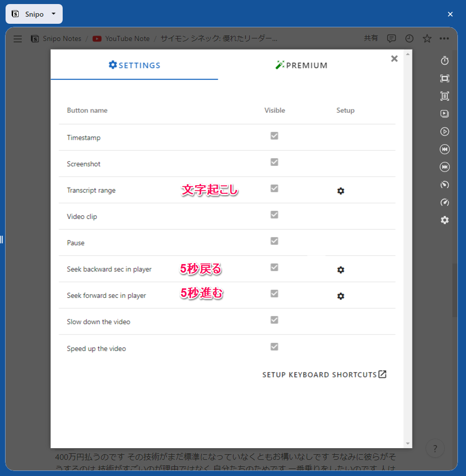Click the slow down video icon

[x=444, y=185]
